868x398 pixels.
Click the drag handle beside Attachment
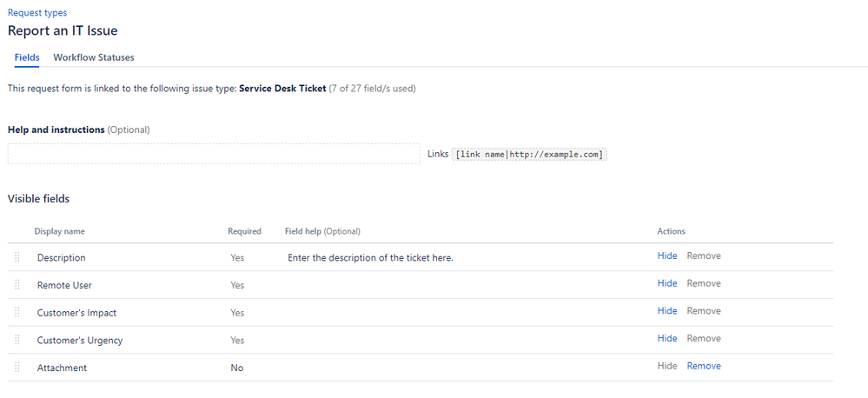click(x=17, y=368)
